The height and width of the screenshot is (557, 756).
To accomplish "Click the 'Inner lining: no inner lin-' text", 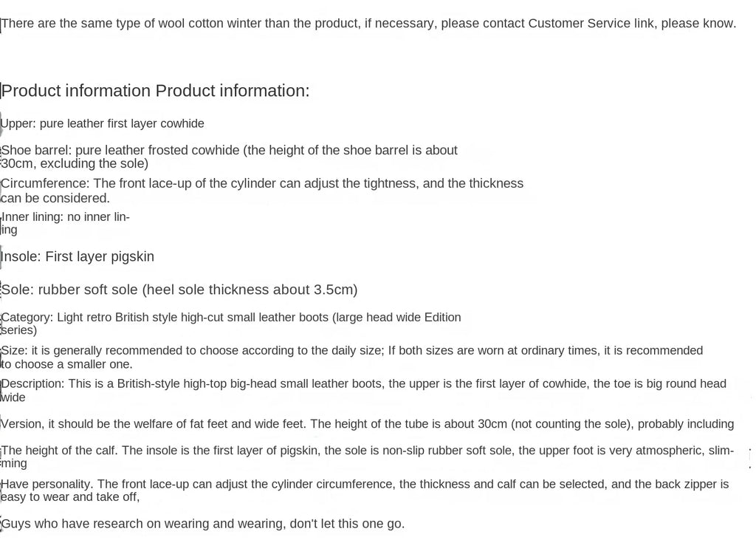I will [x=66, y=216].
